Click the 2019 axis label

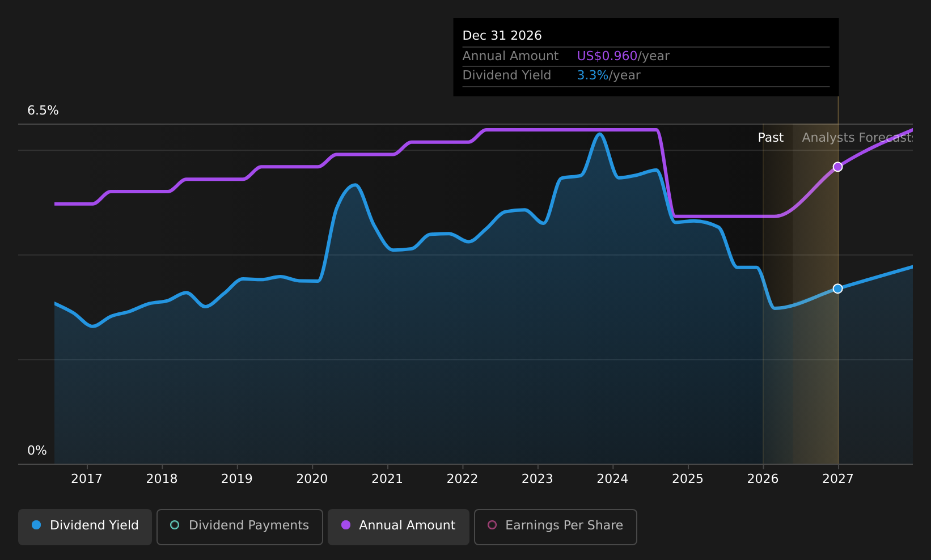click(x=237, y=479)
